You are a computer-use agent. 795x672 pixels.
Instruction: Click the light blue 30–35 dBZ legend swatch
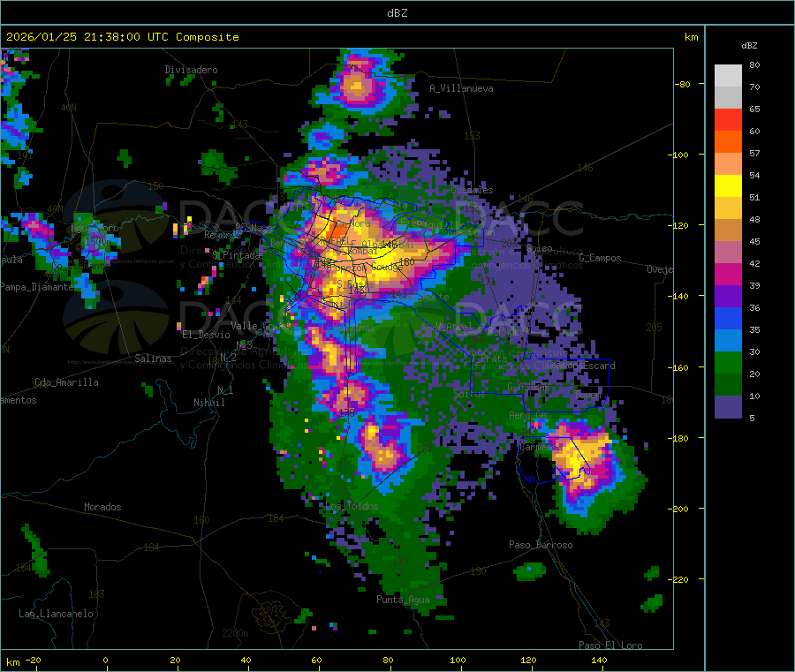(x=728, y=341)
